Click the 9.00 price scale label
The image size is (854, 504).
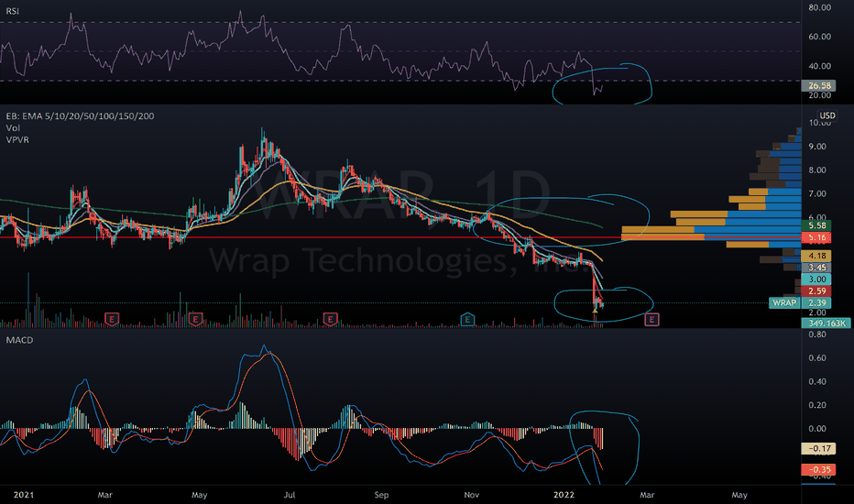coord(817,147)
